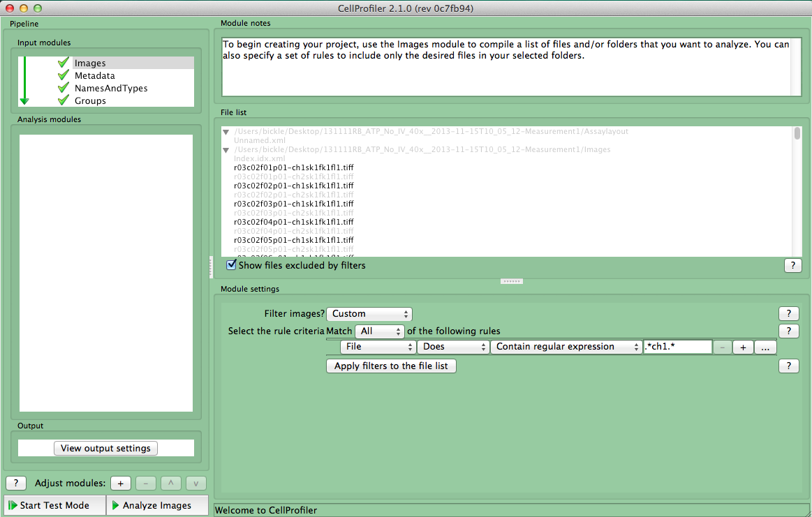Image resolution: width=812 pixels, height=517 pixels.
Task: Click the vertical splitter grip beside file list
Action: point(211,267)
